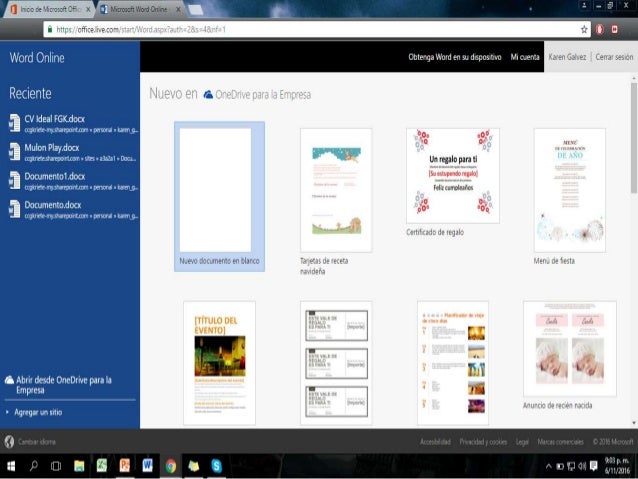This screenshot has height=479, width=638.
Task: Launch PowerPoint from taskbar
Action: (125, 466)
